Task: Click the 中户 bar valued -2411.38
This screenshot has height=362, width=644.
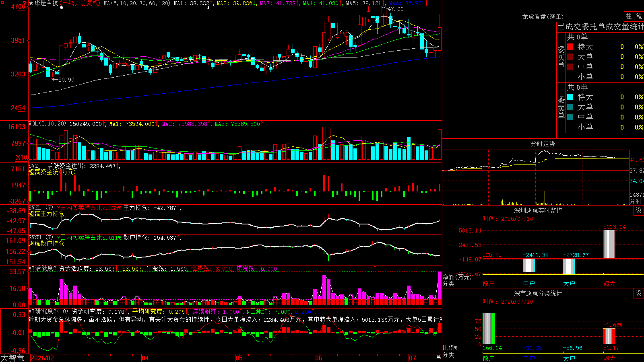Action: tap(529, 265)
